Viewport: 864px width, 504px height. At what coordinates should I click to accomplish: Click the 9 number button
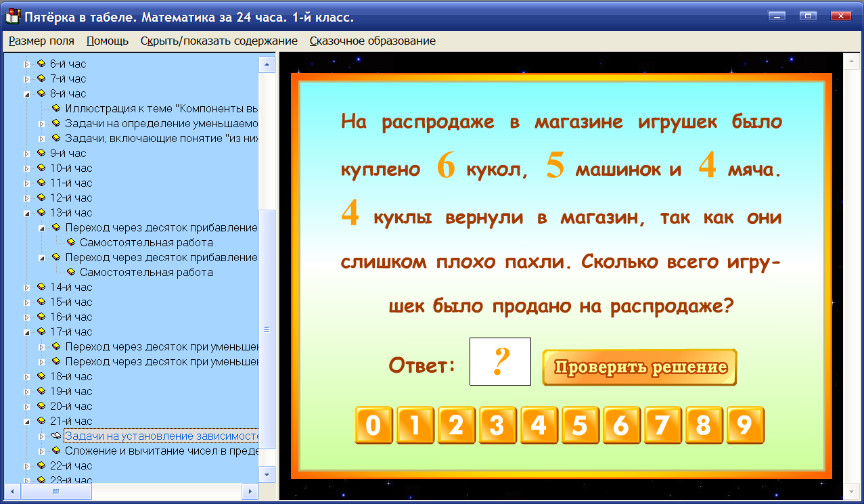pos(745,426)
